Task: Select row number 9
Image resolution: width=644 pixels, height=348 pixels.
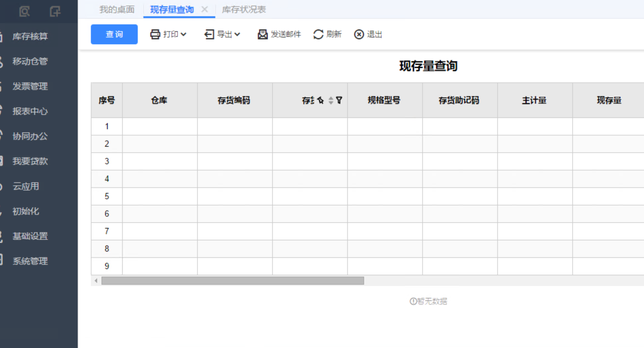Action: click(107, 266)
